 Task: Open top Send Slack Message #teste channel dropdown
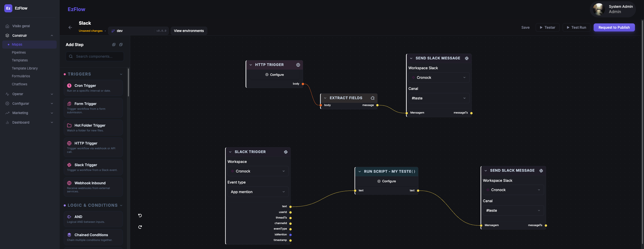tap(439, 98)
